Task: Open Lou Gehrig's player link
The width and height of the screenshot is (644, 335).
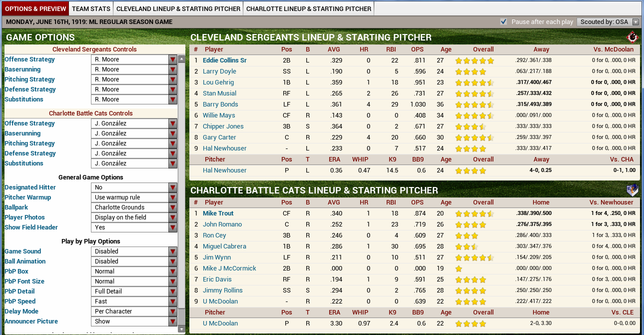Action: (218, 82)
